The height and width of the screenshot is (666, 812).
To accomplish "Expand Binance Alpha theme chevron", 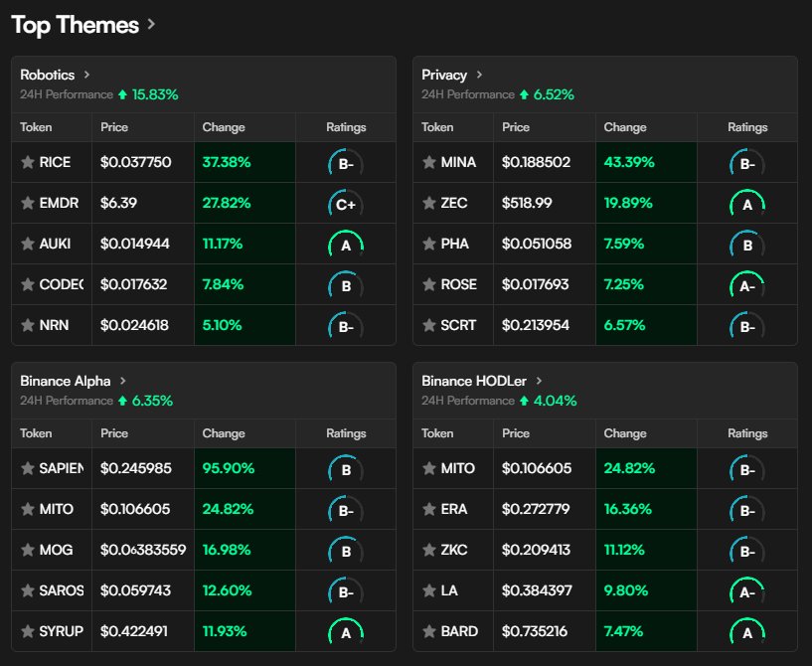I will click(x=122, y=381).
